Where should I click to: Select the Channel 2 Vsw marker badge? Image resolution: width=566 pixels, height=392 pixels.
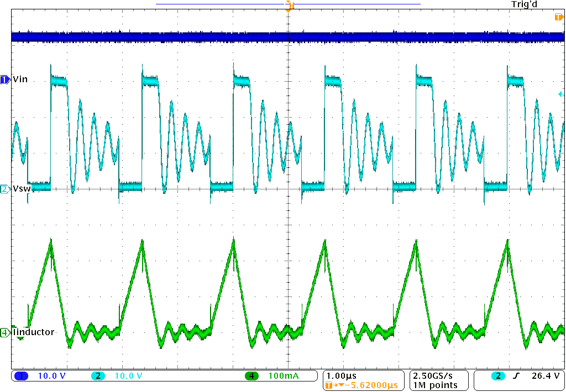(4, 188)
